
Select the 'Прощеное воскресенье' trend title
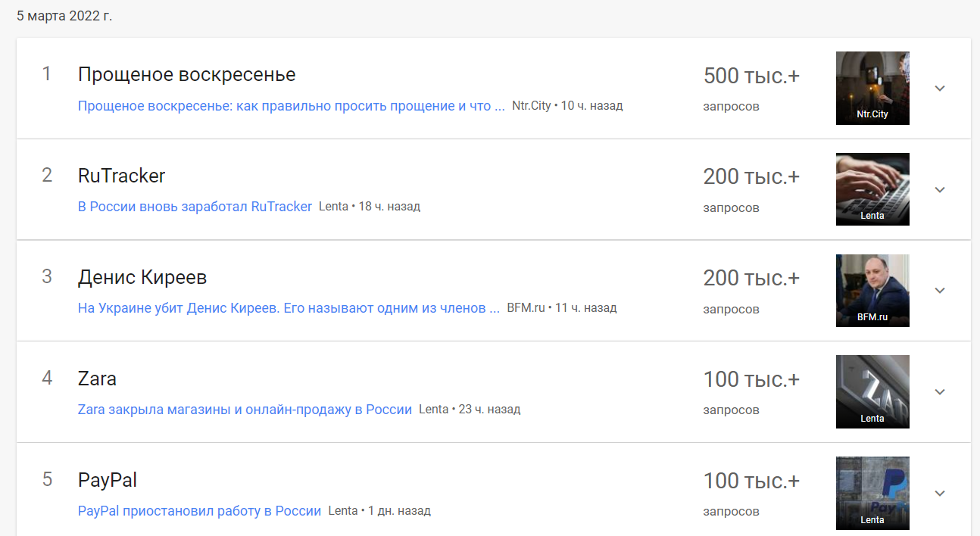tap(187, 75)
